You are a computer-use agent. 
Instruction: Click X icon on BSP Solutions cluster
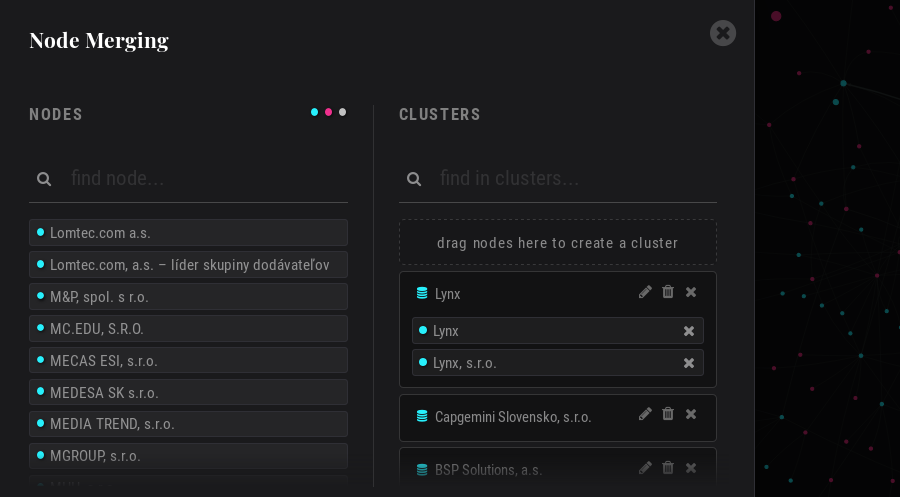coord(691,468)
